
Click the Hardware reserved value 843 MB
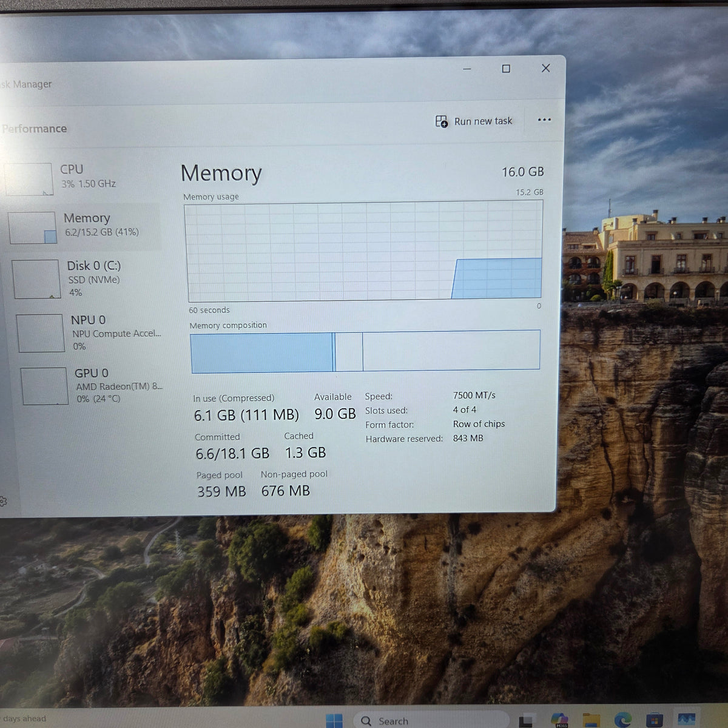point(468,438)
